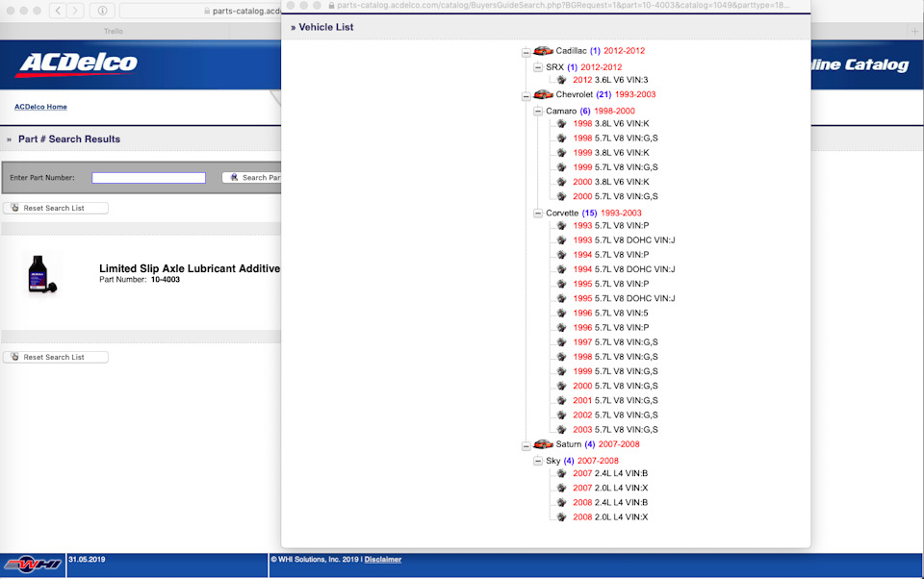This screenshot has width=924, height=579.
Task: Focus the Enter Part Number field
Action: tap(148, 177)
